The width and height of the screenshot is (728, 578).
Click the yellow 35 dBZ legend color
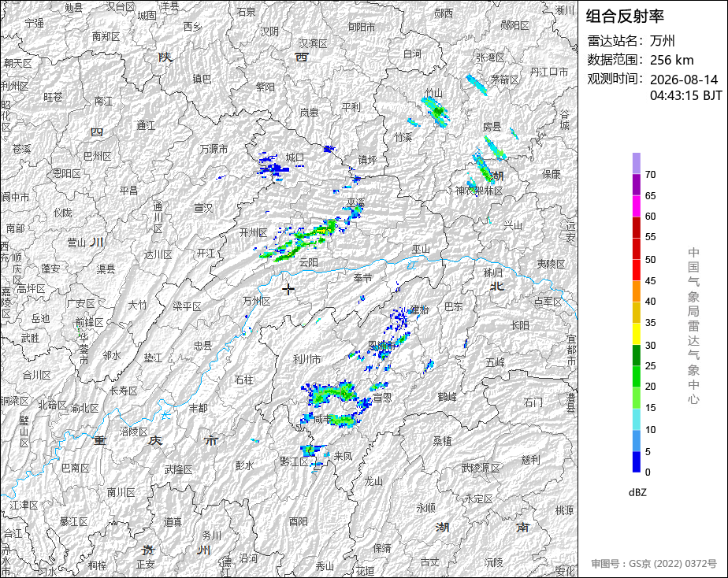(636, 334)
